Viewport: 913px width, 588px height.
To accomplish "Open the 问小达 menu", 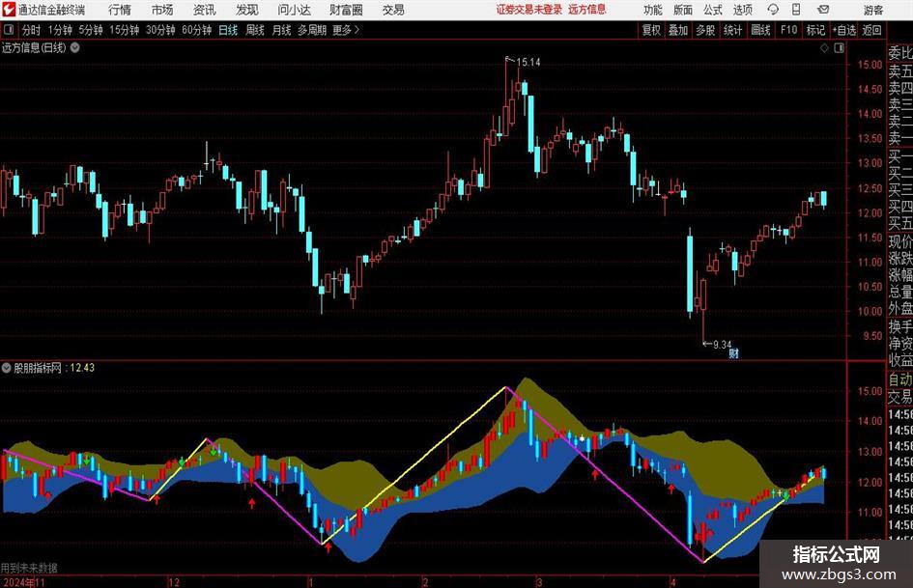I will pos(294,10).
